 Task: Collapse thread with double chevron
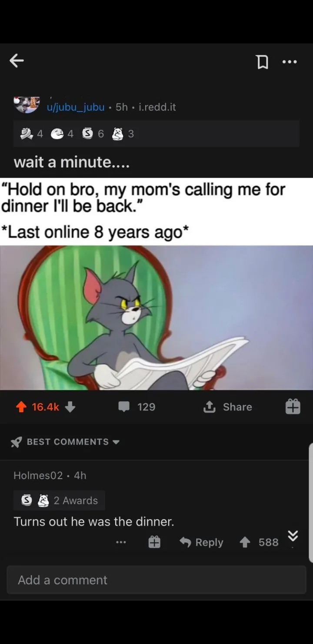[293, 536]
